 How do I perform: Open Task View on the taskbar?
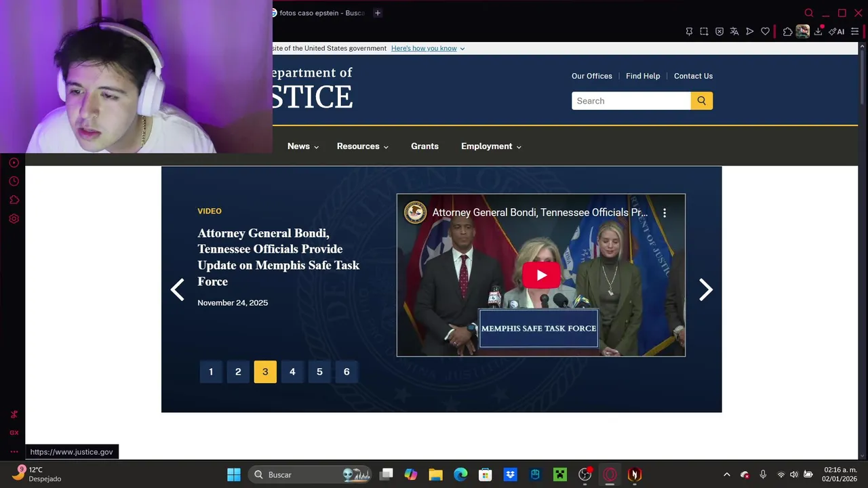pos(386,474)
